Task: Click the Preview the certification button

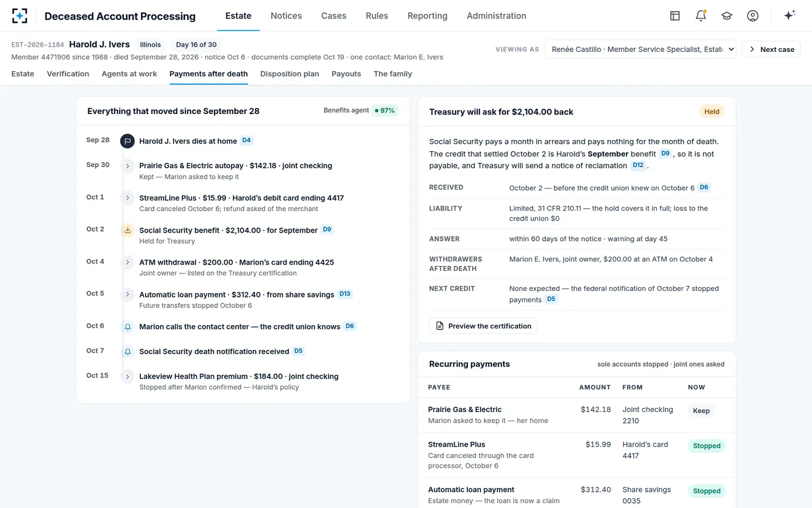Action: (x=483, y=326)
